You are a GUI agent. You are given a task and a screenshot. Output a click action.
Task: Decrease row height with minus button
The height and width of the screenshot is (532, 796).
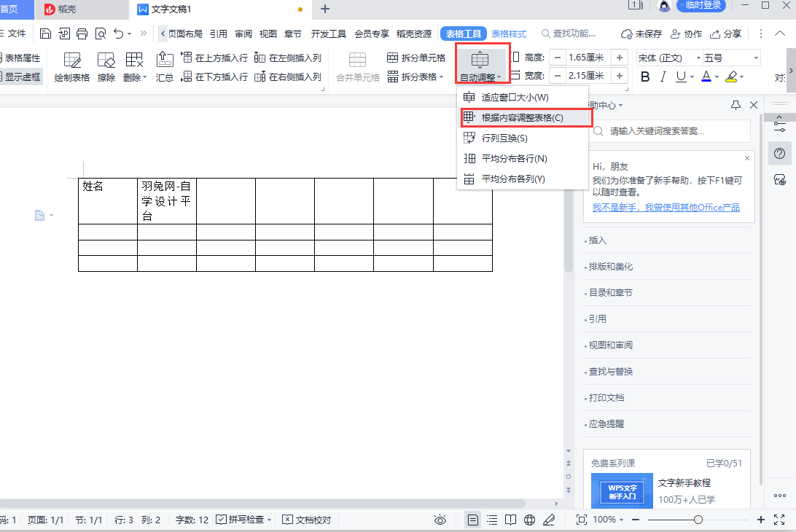coord(558,58)
